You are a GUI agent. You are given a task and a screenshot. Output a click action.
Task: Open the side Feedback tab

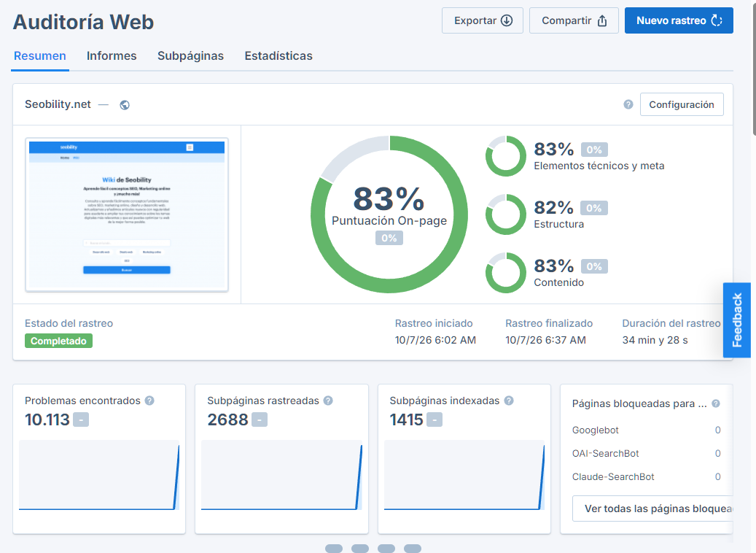[x=737, y=320]
